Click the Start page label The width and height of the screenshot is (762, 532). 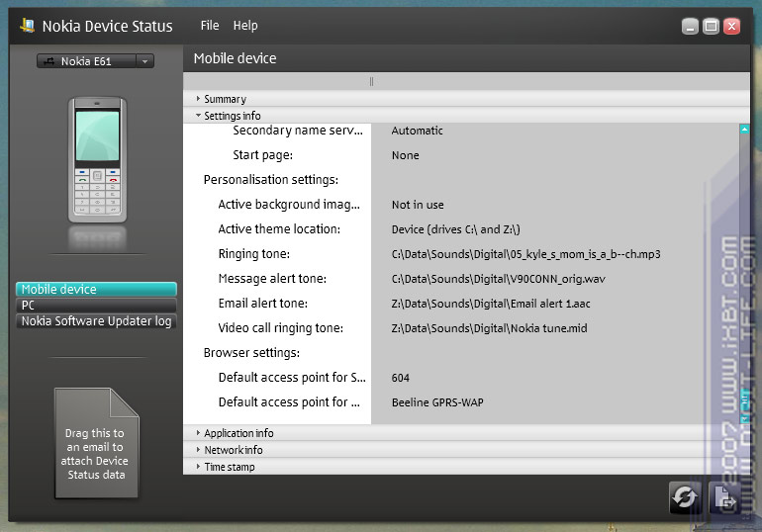coord(263,155)
